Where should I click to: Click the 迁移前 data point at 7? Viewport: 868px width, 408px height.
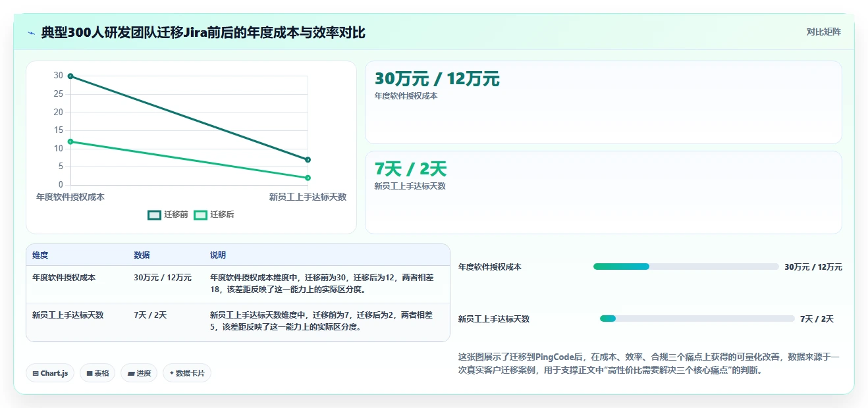point(308,159)
